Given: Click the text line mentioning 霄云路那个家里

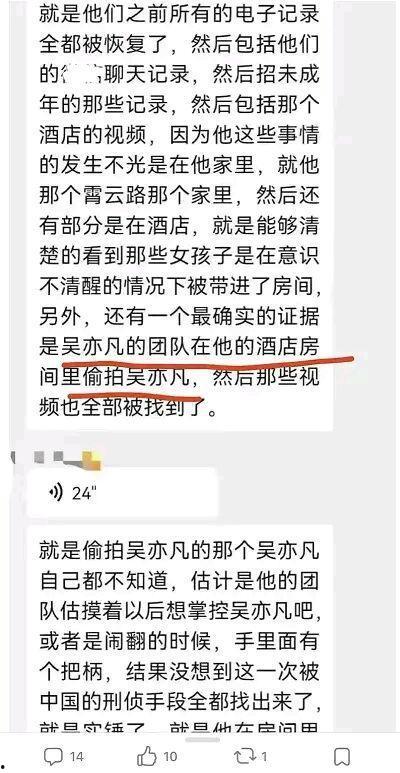Looking at the screenshot, I should (x=180, y=196).
